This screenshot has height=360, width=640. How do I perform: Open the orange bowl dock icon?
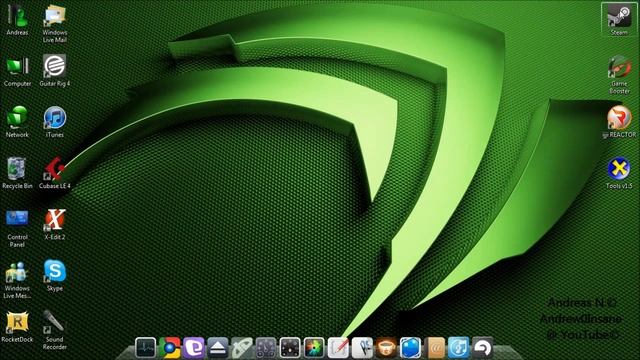point(386,348)
